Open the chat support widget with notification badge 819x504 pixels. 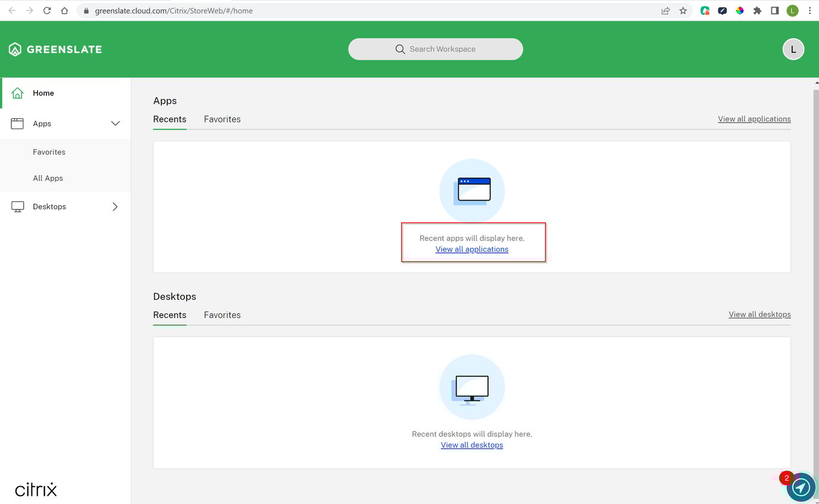click(x=801, y=487)
